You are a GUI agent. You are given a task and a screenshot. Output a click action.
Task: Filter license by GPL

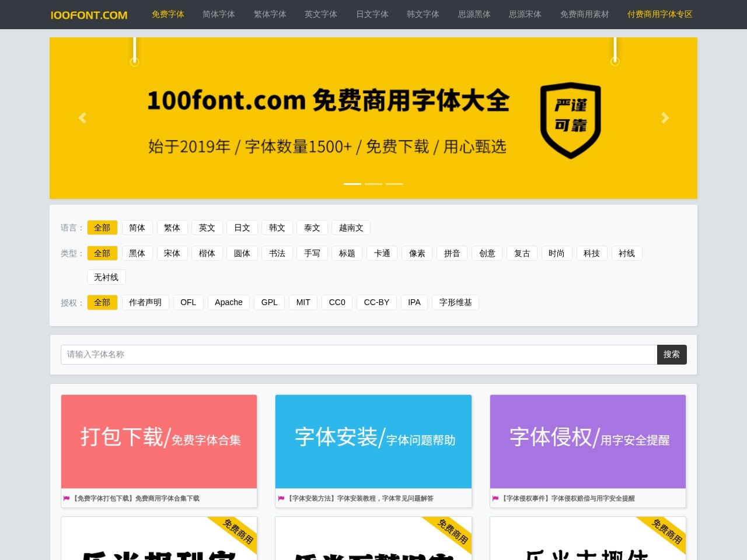point(270,302)
